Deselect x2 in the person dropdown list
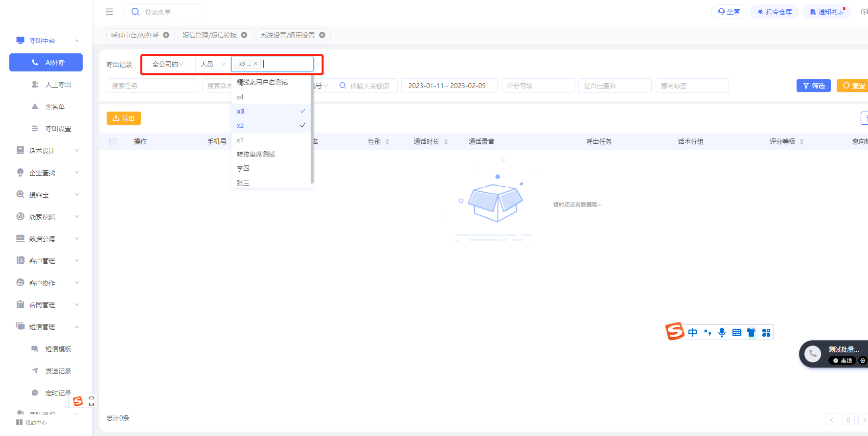868x436 pixels. pyautogui.click(x=271, y=125)
